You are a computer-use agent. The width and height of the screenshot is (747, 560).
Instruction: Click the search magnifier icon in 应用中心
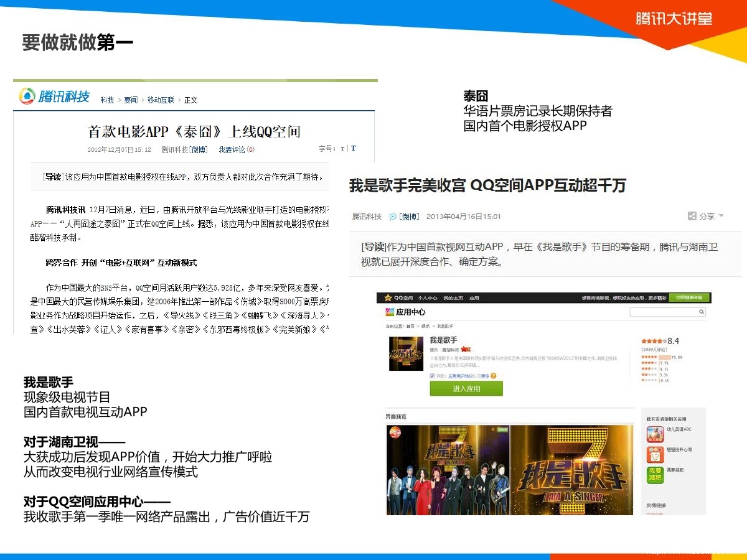(x=701, y=312)
